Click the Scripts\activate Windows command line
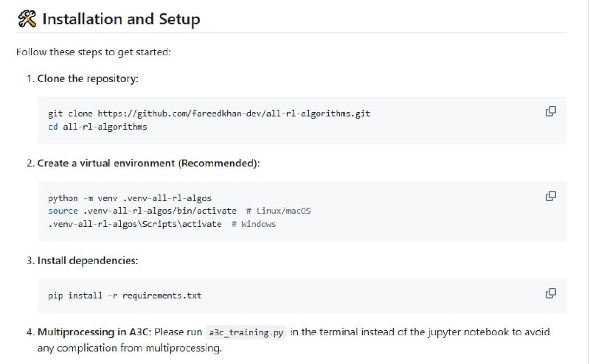This screenshot has width=590, height=364. click(x=134, y=224)
